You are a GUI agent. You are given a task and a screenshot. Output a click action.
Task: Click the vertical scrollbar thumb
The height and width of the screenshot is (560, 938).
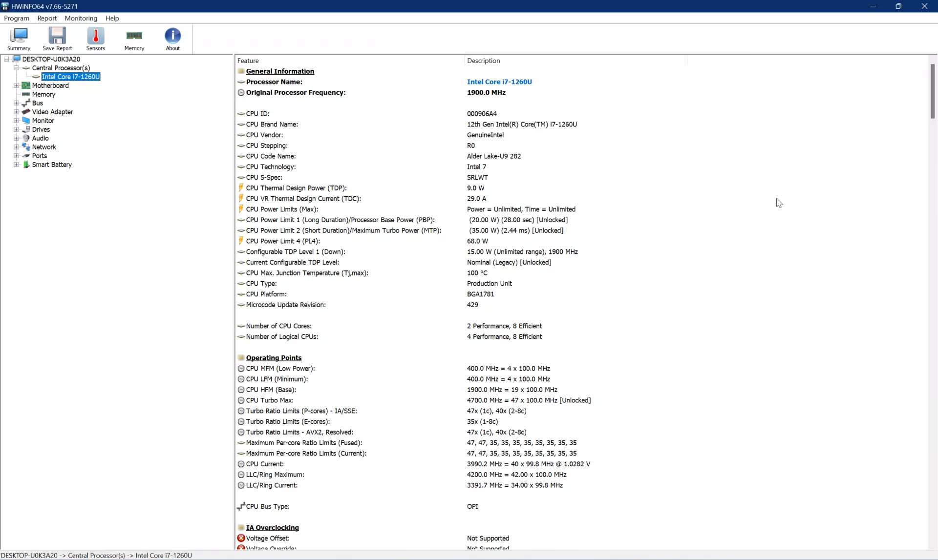(932, 91)
